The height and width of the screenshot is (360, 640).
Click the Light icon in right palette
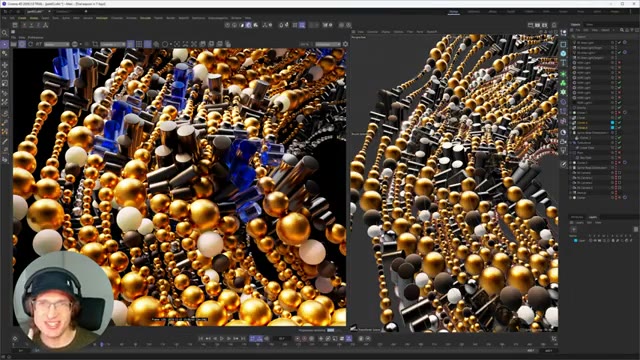[x=563, y=151]
